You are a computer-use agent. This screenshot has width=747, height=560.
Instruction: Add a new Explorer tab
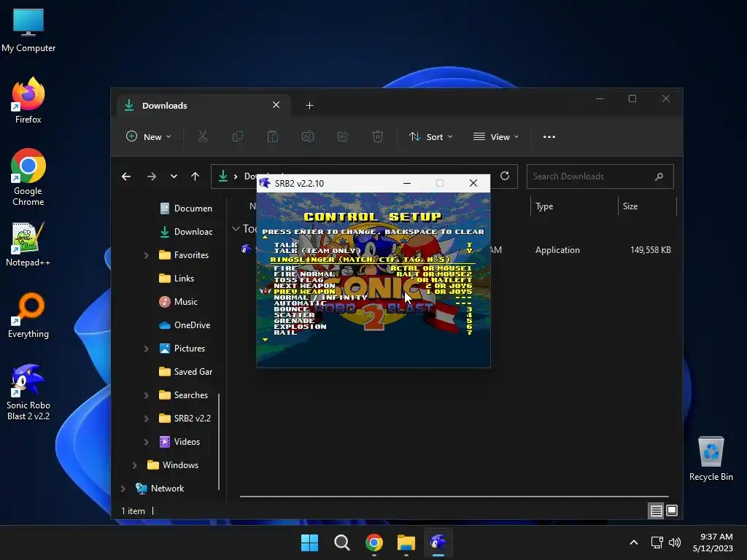(309, 105)
